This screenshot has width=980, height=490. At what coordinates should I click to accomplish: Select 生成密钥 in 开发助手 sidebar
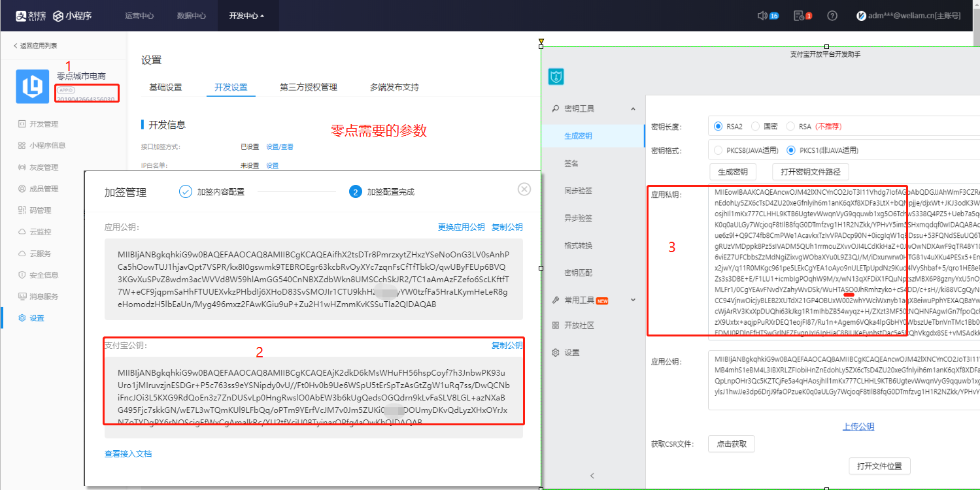pos(578,136)
